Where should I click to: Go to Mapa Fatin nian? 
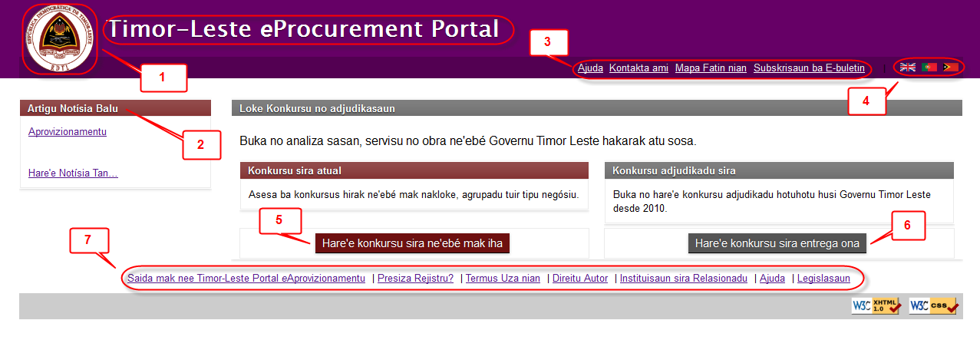[711, 68]
